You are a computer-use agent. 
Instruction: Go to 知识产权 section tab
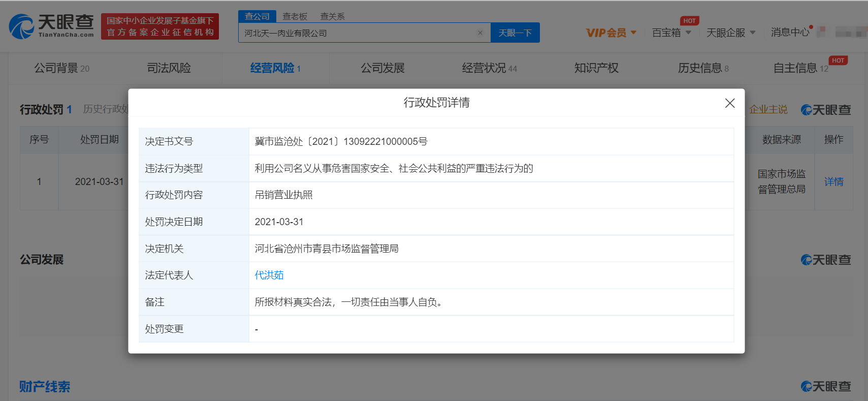596,68
